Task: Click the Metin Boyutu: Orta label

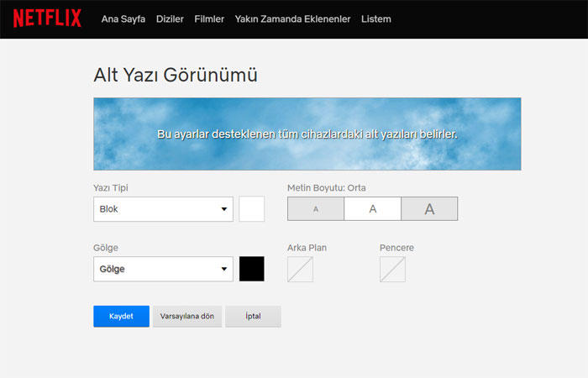Action: (327, 188)
